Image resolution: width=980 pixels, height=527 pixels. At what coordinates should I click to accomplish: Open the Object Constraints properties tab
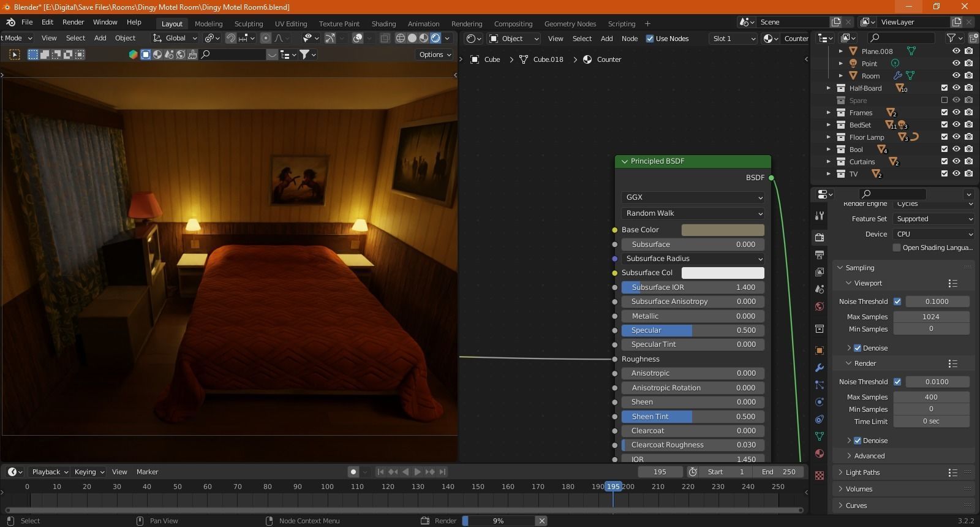tap(820, 419)
